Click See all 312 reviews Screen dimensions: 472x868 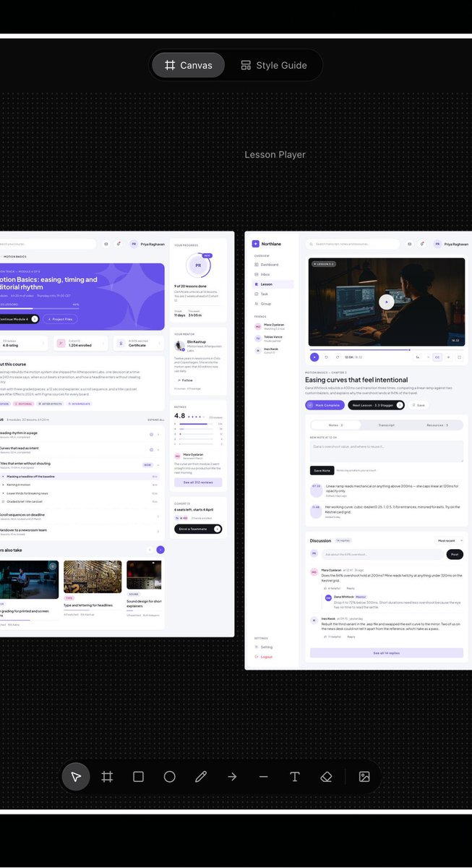click(198, 482)
